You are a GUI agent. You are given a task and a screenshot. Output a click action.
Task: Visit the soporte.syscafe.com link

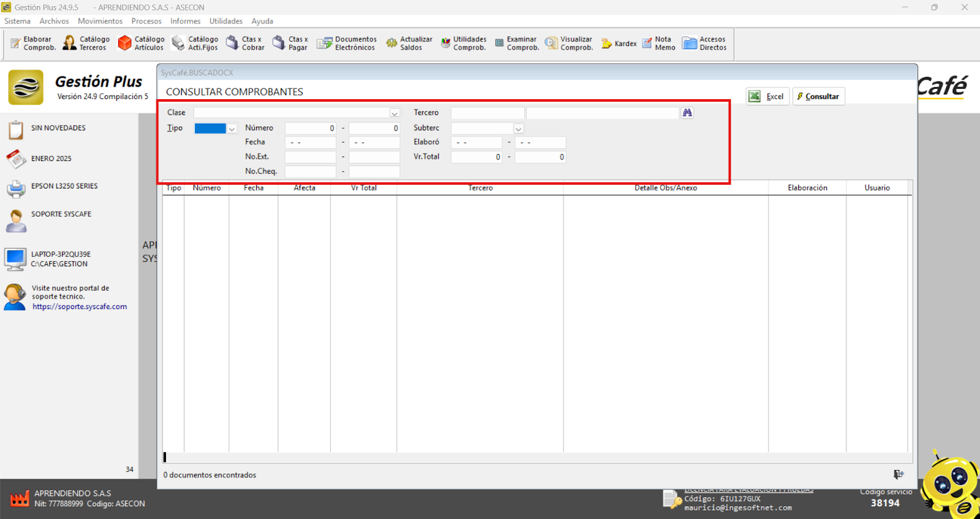pyautogui.click(x=80, y=307)
